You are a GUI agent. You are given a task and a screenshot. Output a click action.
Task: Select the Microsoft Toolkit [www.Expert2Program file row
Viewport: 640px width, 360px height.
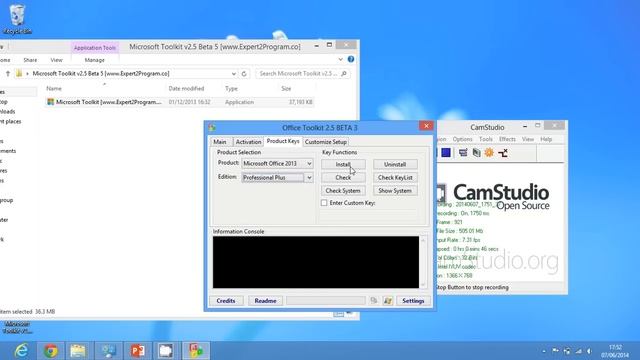pos(180,102)
